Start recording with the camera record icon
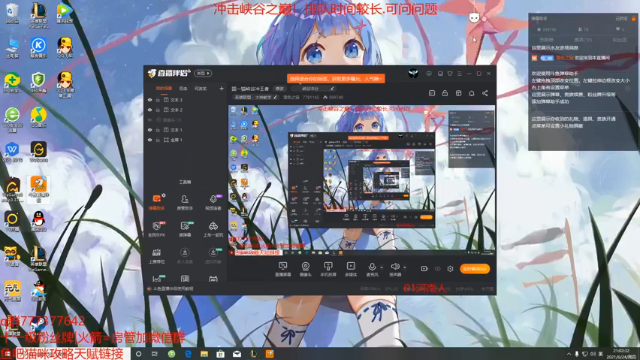This screenshot has width=640, height=360. point(424,269)
